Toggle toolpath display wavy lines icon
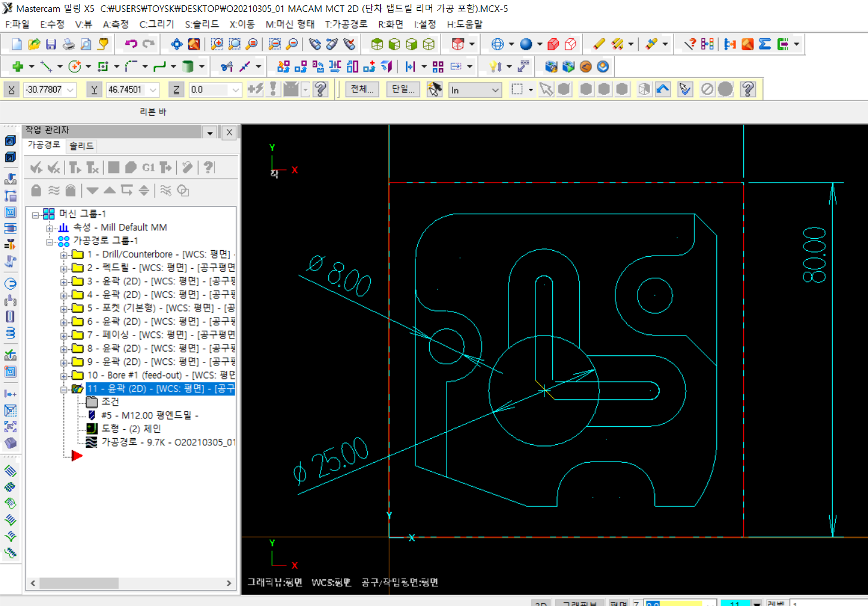Viewport: 868px width, 606px height. tap(54, 190)
